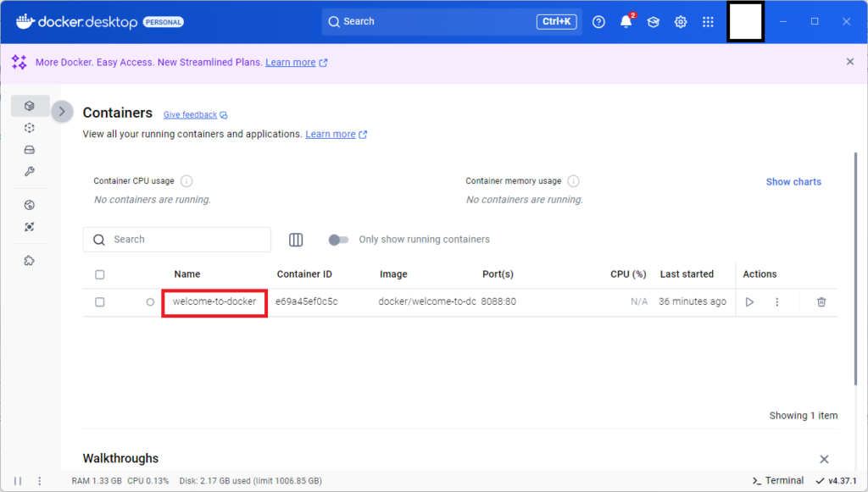Click the CPU 0.13% status text
Viewport: 868px width, 492px height.
pyautogui.click(x=147, y=481)
